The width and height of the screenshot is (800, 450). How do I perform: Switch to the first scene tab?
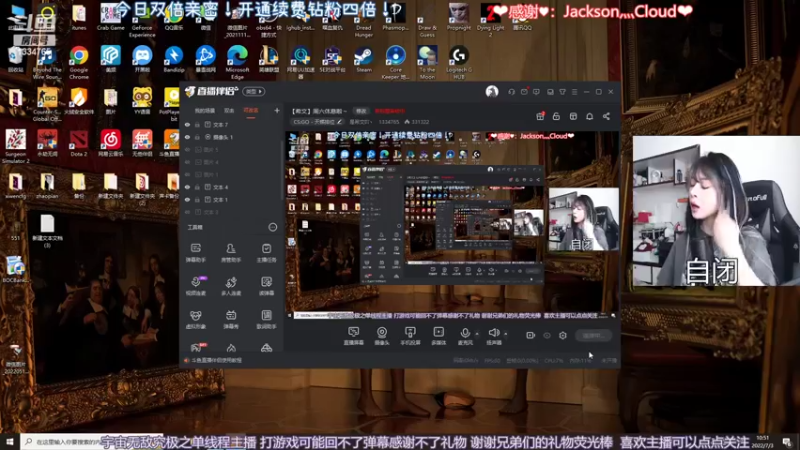[x=205, y=111]
